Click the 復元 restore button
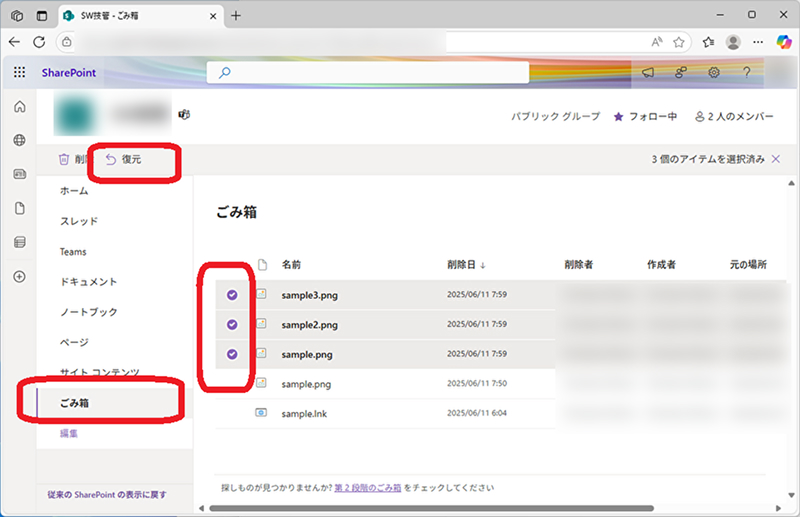 pos(123,159)
